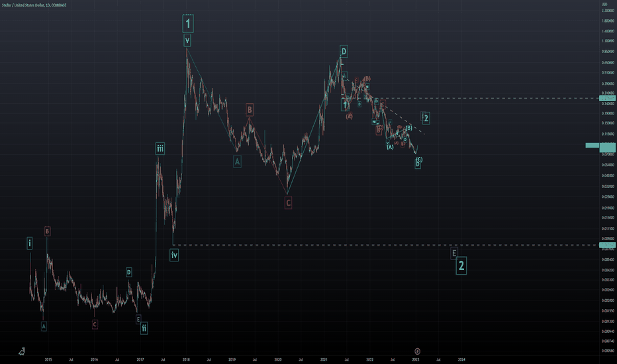Click the 2018 label on the time axis
The height and width of the screenshot is (364, 617).
coord(186,359)
